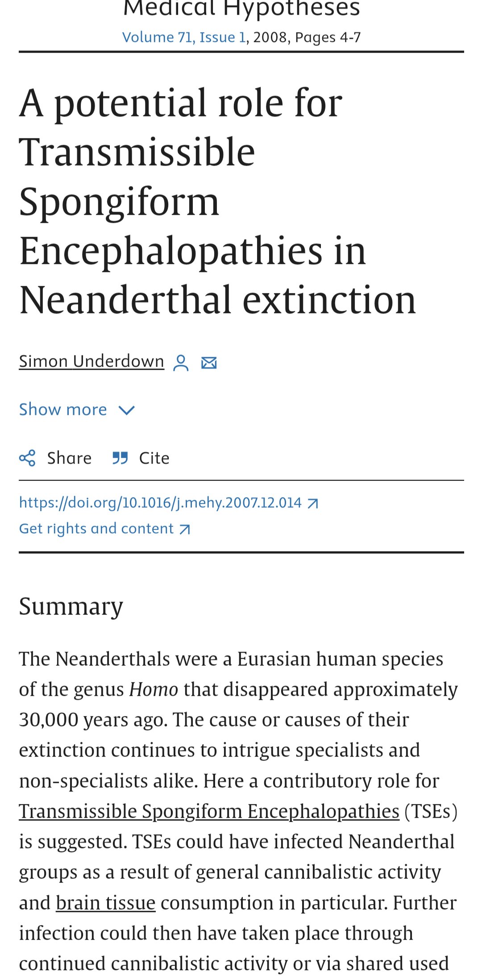Click the italic word Homo in summary
Image resolution: width=482 pixels, height=980 pixels.
coord(154,690)
